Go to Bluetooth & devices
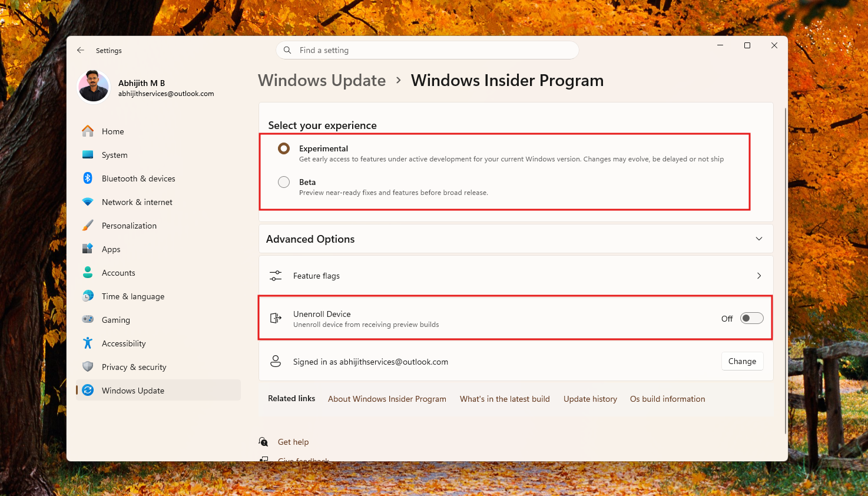This screenshot has width=868, height=496. [158, 178]
